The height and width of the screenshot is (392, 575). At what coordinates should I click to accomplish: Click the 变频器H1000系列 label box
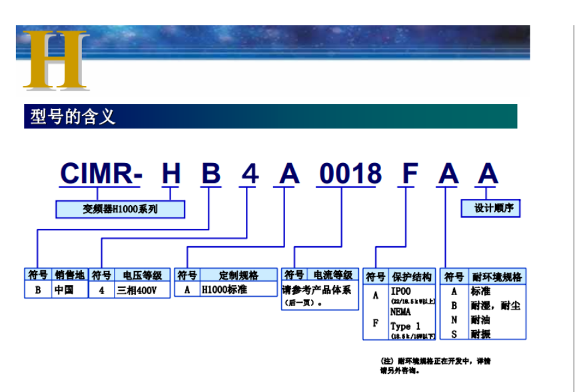click(120, 210)
